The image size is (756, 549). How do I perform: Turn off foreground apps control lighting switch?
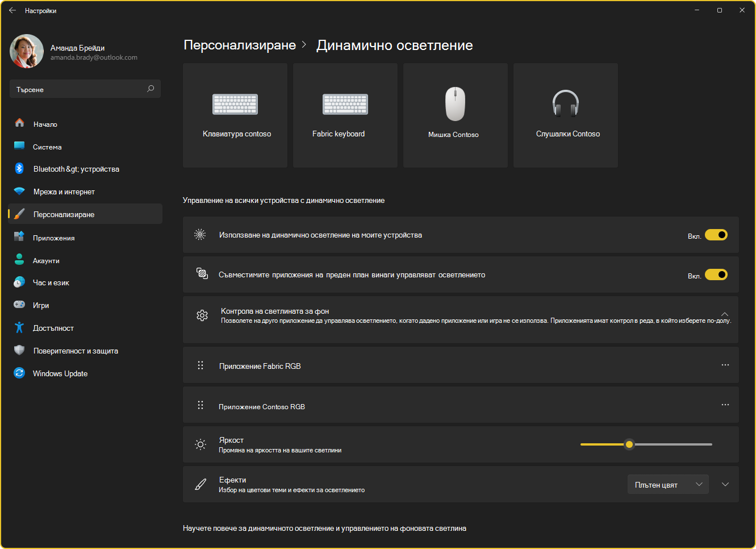click(716, 274)
